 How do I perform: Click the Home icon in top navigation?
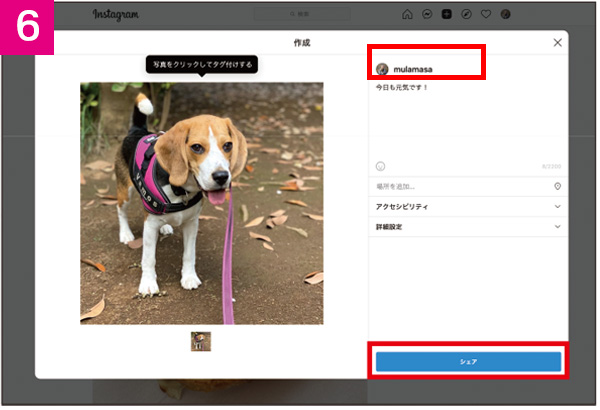[x=407, y=15]
